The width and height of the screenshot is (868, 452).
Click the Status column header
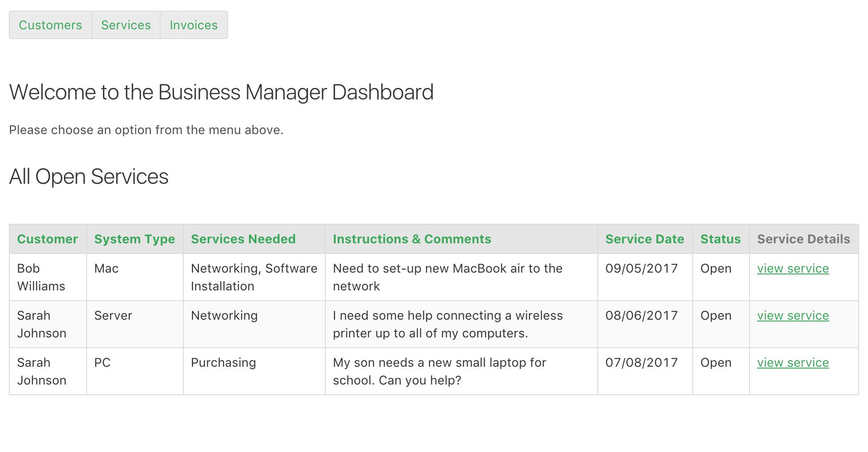720,239
